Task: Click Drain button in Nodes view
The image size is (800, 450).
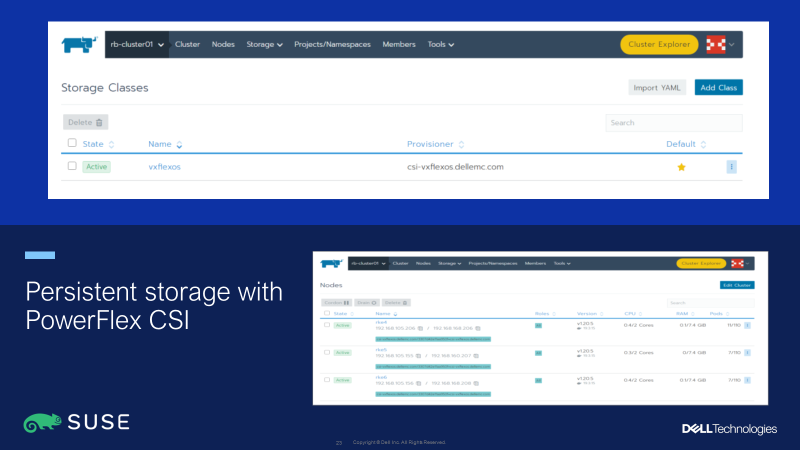Action: point(366,303)
